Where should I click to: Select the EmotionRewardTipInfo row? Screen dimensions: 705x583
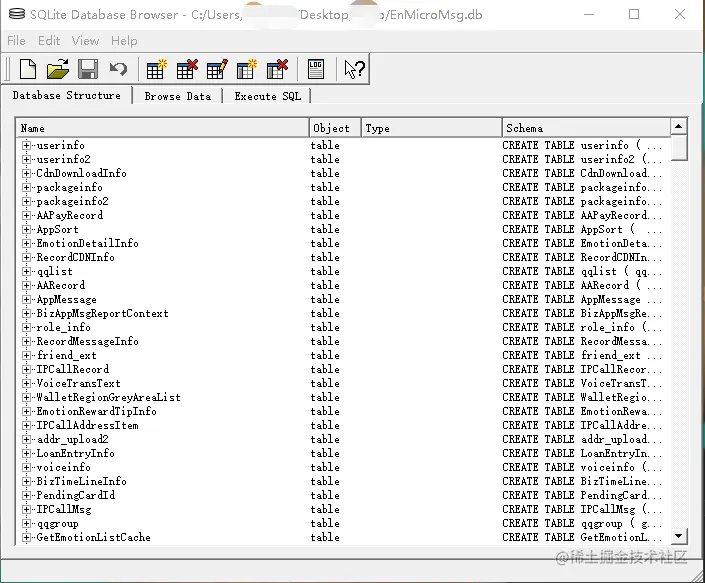[343, 411]
